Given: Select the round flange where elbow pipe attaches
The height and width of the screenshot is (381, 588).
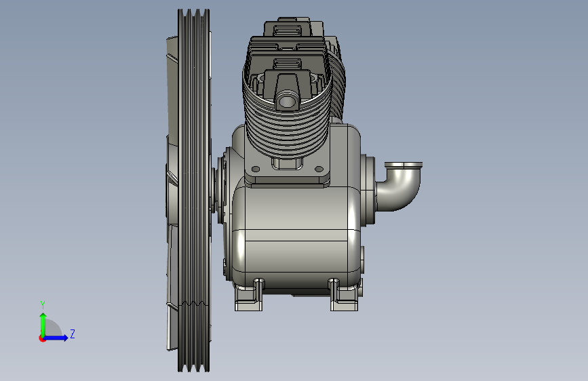Looking at the screenshot, I should (368, 189).
